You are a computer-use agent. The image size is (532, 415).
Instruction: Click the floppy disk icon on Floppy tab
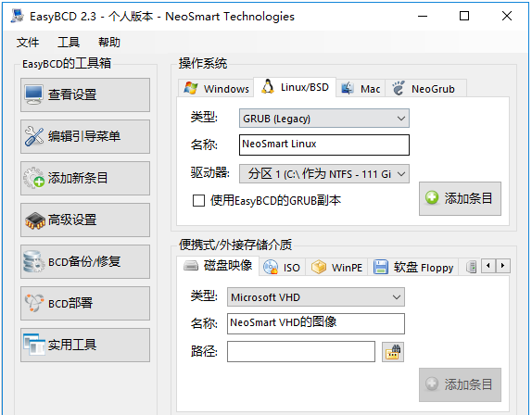[x=381, y=267]
